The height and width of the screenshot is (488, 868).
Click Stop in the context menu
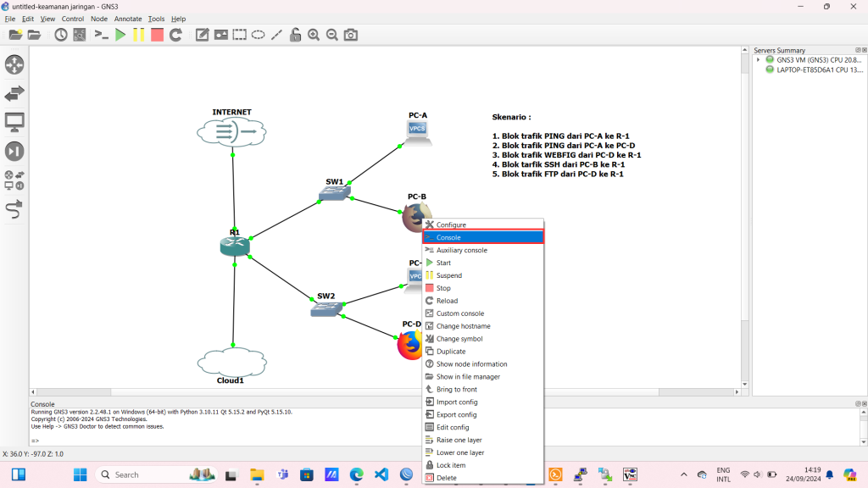[443, 288]
